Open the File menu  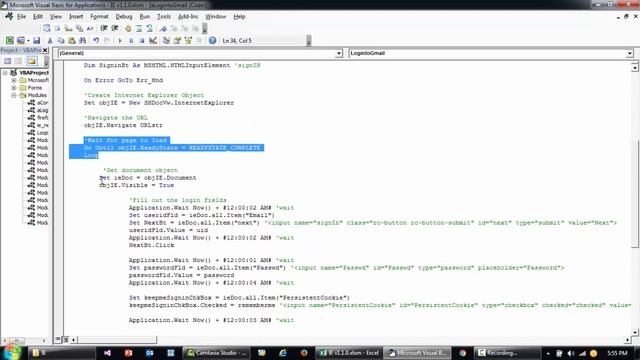pyautogui.click(x=21, y=17)
